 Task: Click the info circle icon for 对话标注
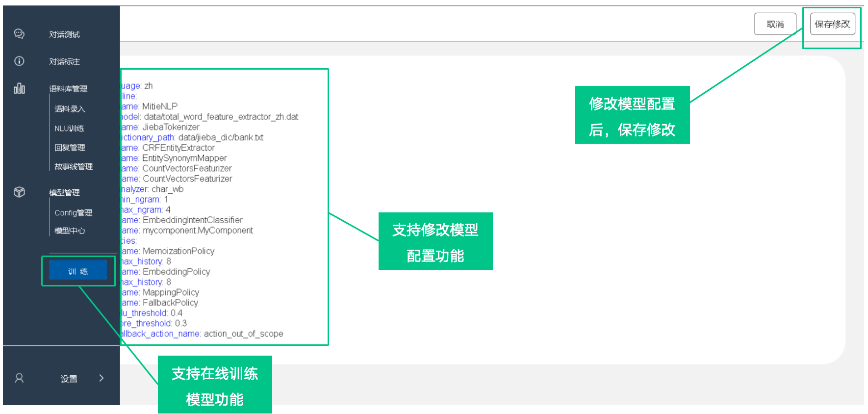pyautogui.click(x=19, y=61)
